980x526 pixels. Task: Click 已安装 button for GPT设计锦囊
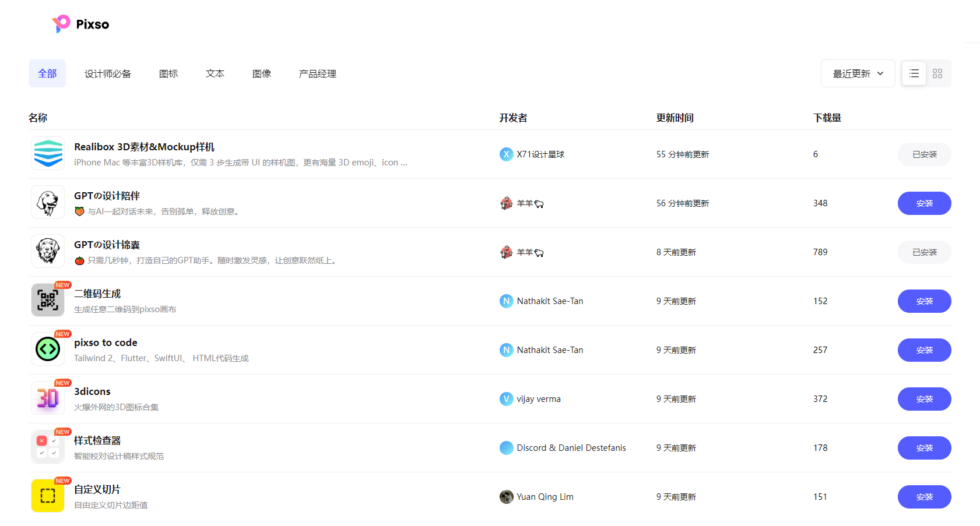pyautogui.click(x=925, y=252)
